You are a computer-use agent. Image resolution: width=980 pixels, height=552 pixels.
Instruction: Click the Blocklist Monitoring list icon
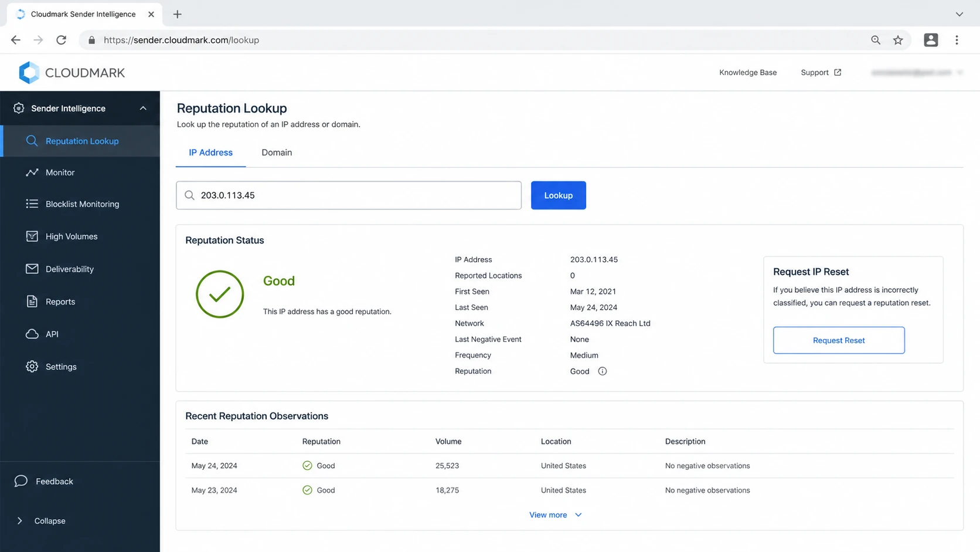click(x=32, y=204)
